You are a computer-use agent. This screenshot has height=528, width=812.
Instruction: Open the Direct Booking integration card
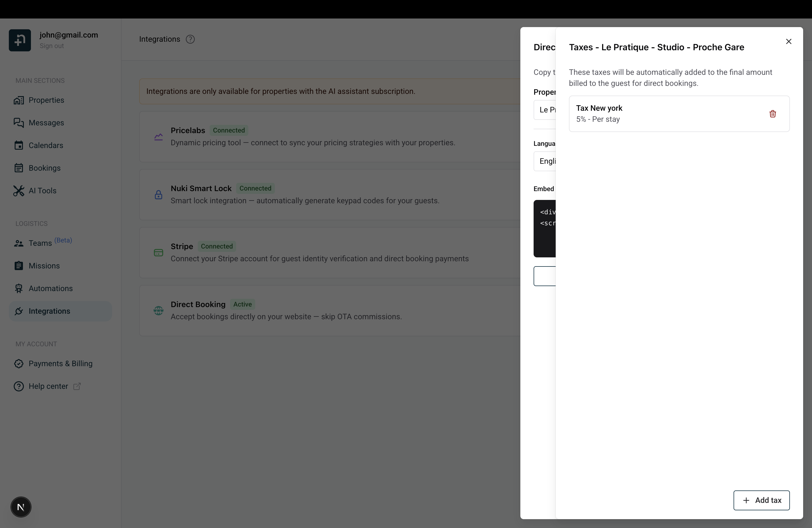[329, 311]
